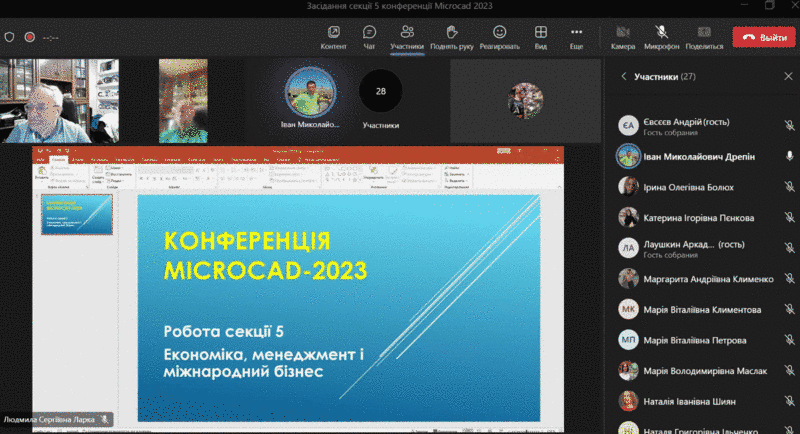Switch to the Участники tab in toolbar
The width and height of the screenshot is (800, 434).
click(407, 37)
